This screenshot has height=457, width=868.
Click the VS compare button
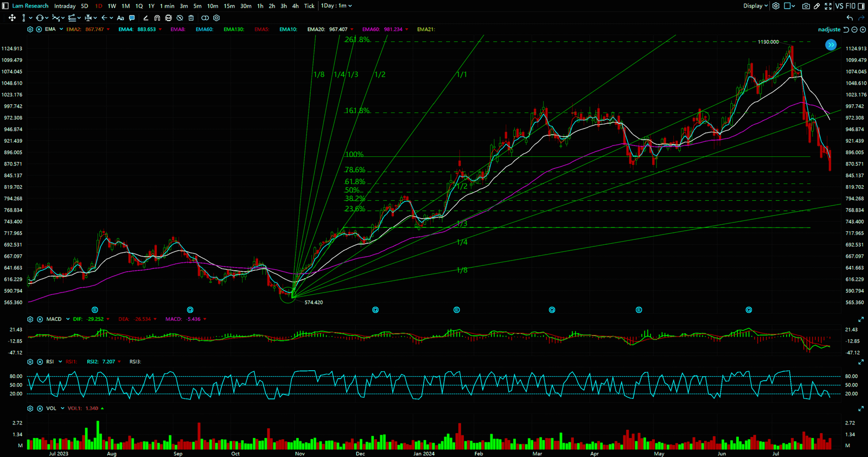click(839, 6)
